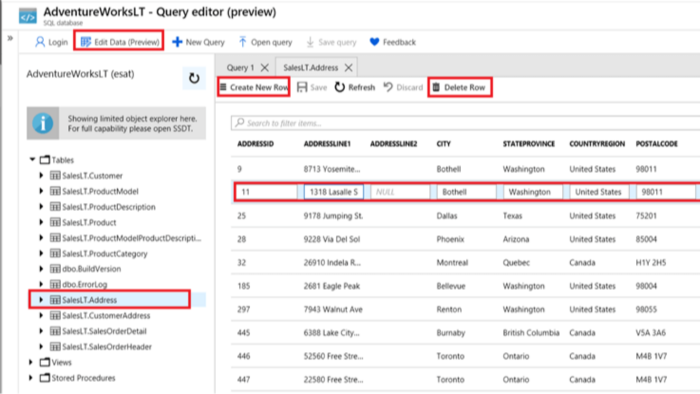
Task: Click the ADDRESSLINE1 column header
Action: pos(327,144)
